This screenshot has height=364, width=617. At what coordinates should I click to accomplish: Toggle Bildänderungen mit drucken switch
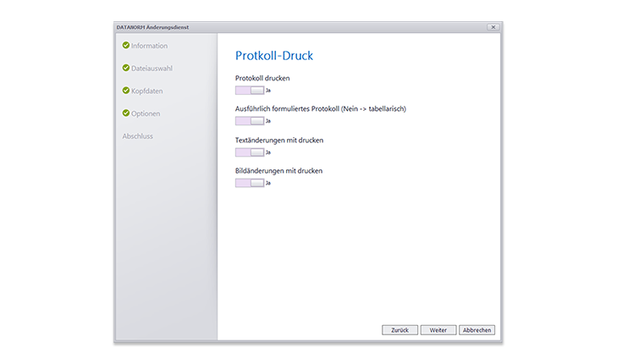(x=250, y=183)
